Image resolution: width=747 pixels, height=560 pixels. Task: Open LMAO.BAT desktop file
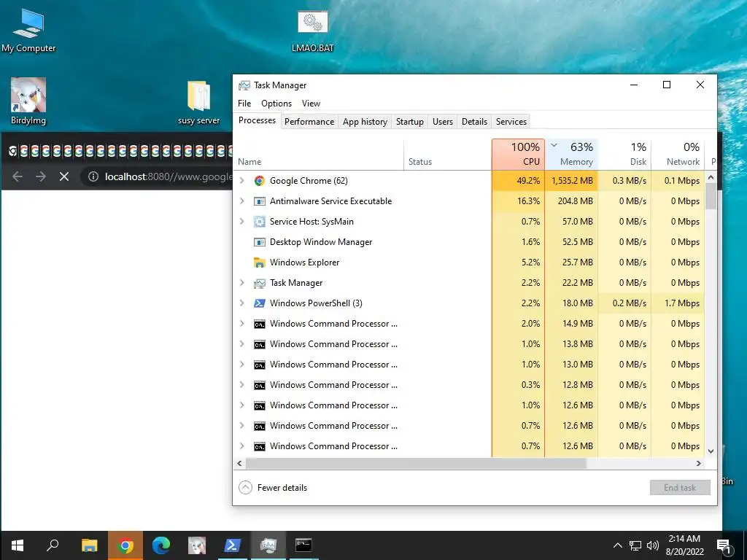[312, 31]
